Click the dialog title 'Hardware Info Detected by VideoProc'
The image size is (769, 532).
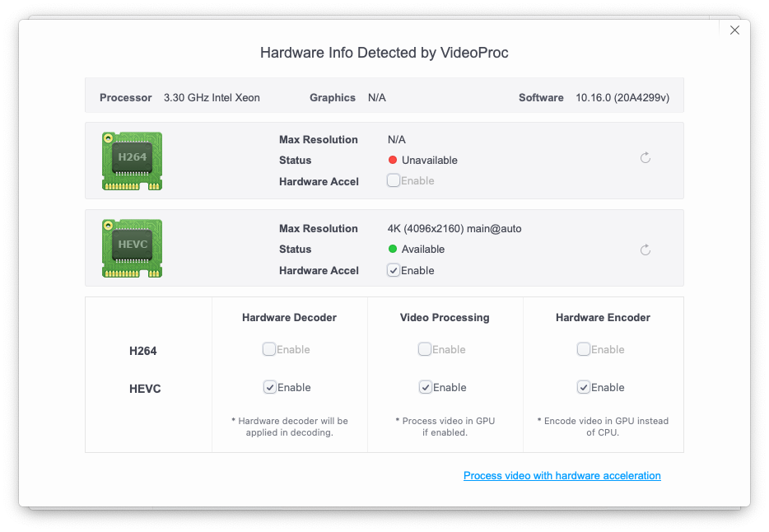tap(384, 53)
